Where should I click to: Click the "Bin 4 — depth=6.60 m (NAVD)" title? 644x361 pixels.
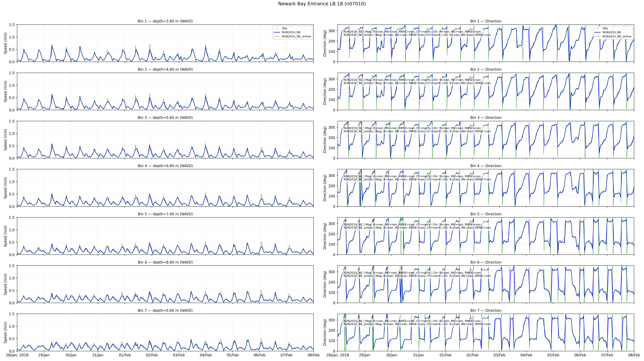coord(165,166)
